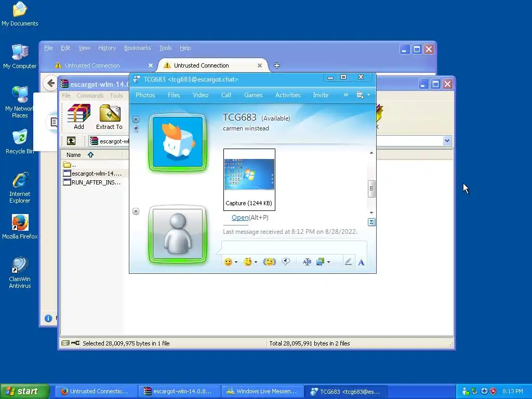The height and width of the screenshot is (399, 532).
Task: Select the ClamWin Antivirus desktop icon
Action: (x=20, y=273)
